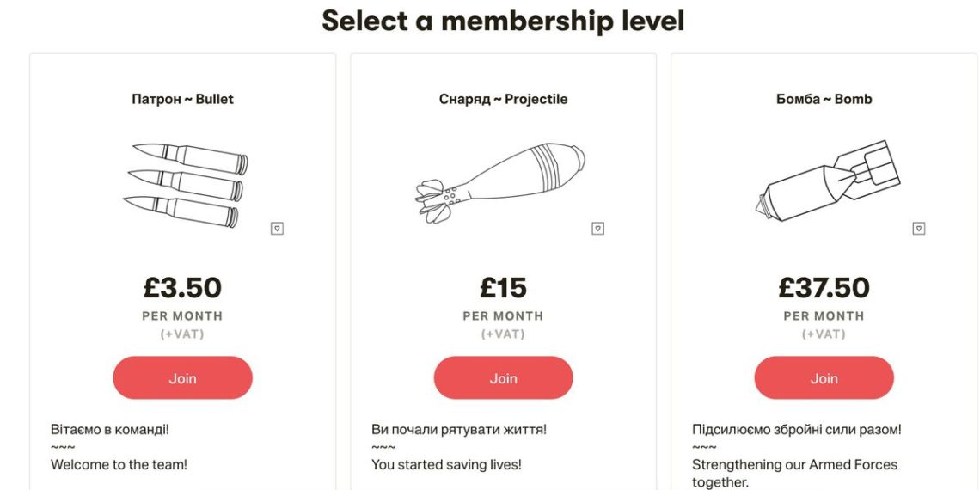Click the small heart icon in Projectile card

pos(597,229)
